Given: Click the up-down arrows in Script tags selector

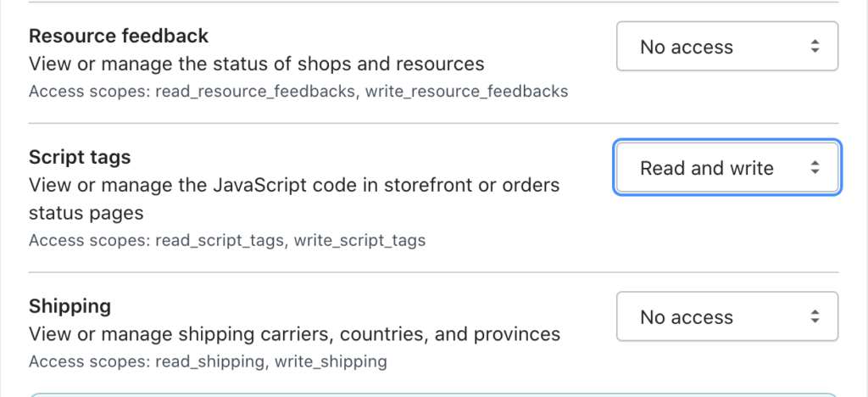Looking at the screenshot, I should (x=815, y=168).
